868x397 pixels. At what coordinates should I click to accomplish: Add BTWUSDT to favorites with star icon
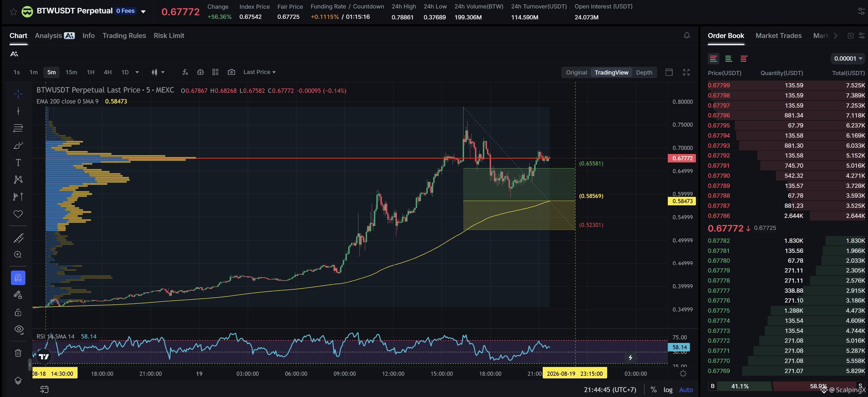pyautogui.click(x=13, y=12)
